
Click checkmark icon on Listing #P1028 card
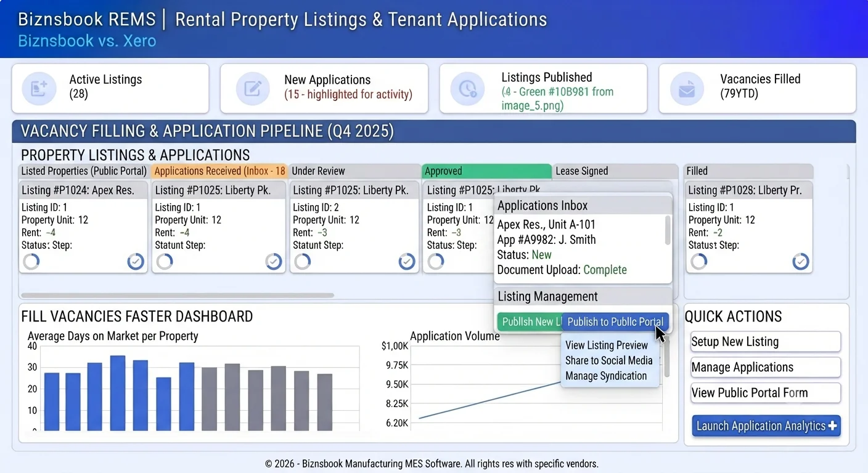[x=801, y=262]
